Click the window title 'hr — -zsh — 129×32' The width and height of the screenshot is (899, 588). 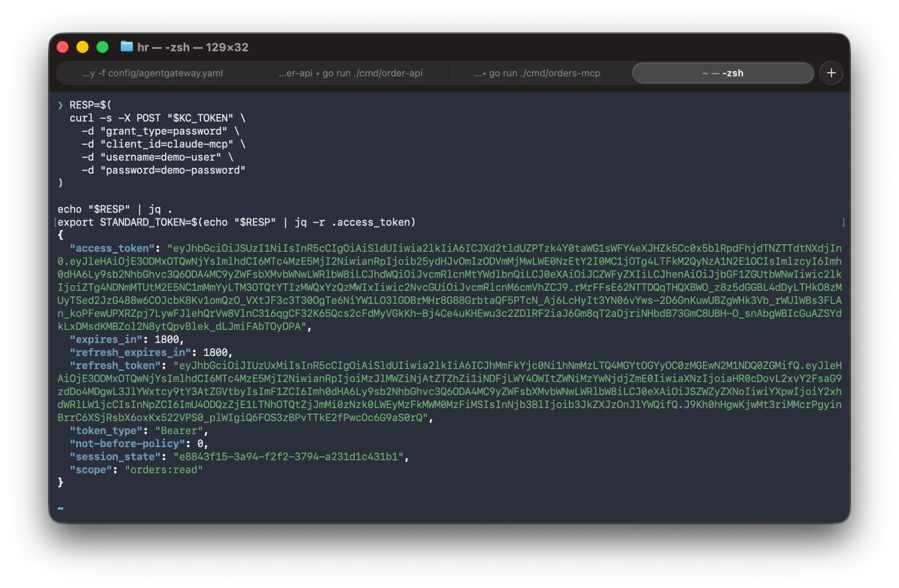(193, 47)
